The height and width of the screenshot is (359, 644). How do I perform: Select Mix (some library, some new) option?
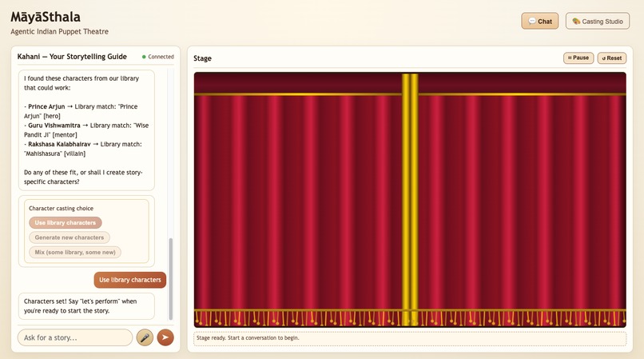point(75,252)
